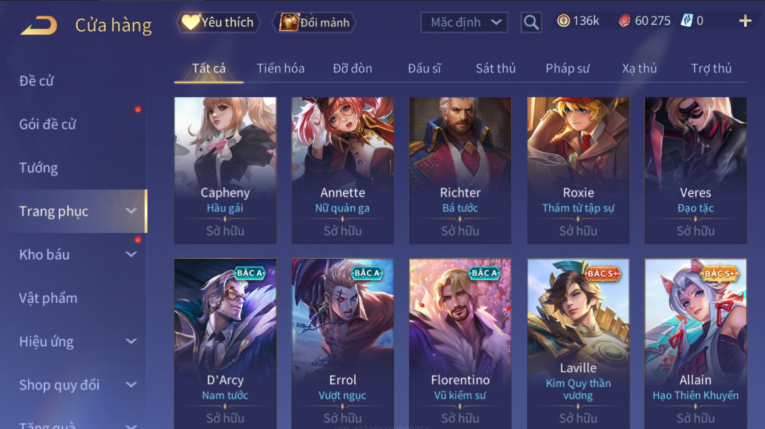Screen dimensions: 765x429
Task: Collapse the Trang phục sidebar chevron
Action: pyautogui.click(x=131, y=211)
